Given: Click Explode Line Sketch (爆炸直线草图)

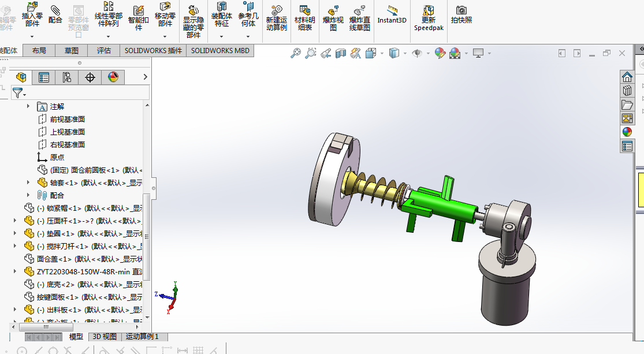Looking at the screenshot, I should tap(360, 18).
